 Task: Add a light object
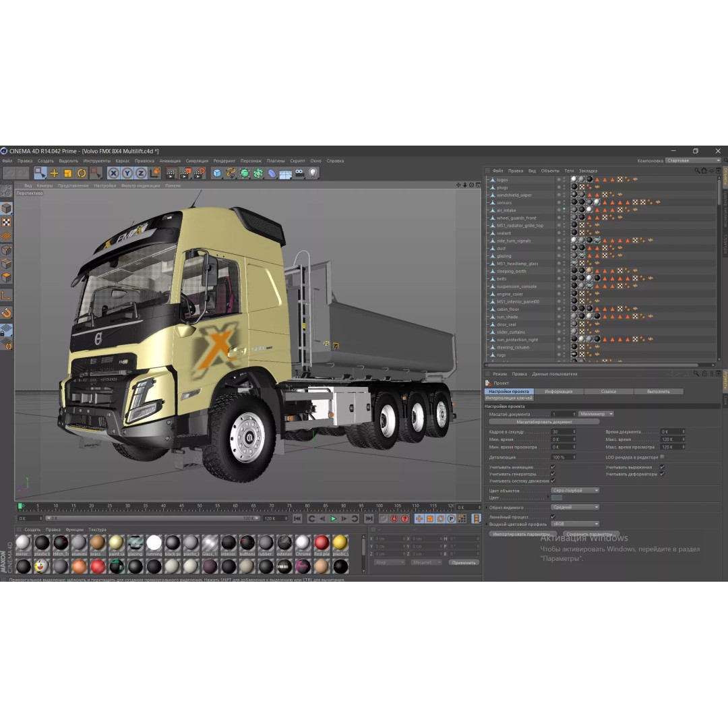click(x=313, y=173)
